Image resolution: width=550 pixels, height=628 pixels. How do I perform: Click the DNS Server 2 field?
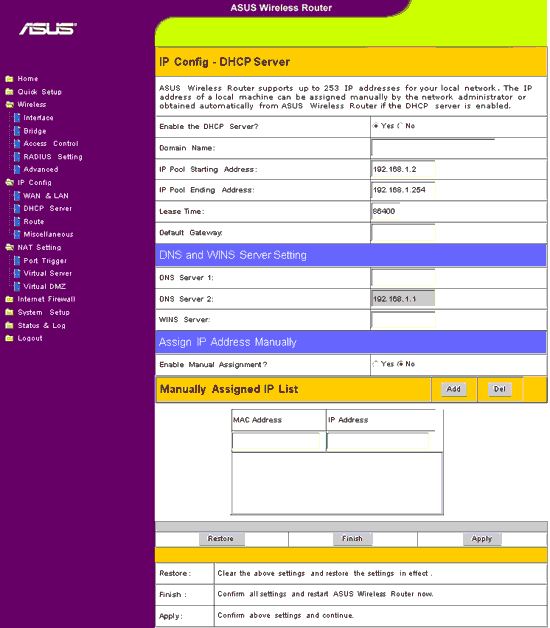(x=403, y=299)
